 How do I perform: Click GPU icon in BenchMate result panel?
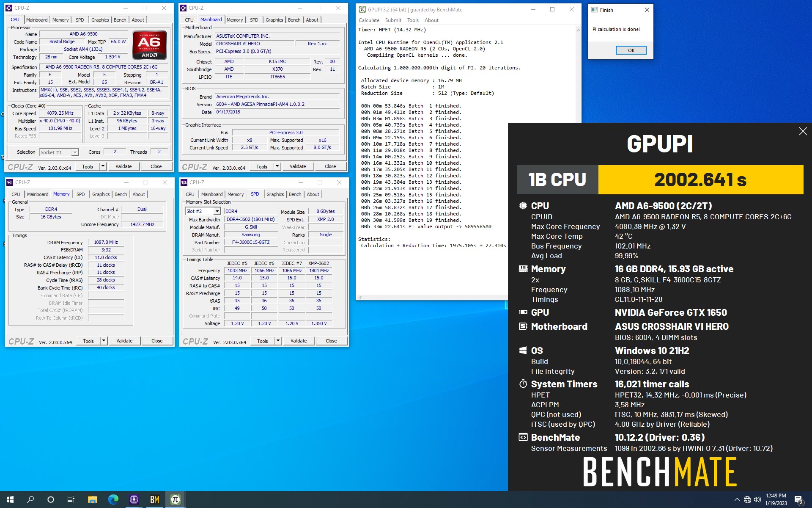coord(523,312)
